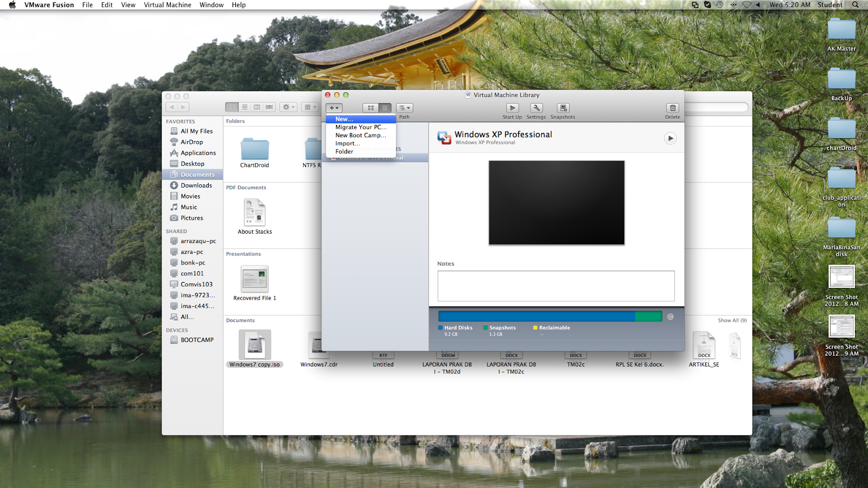Select shared computer bonk-pc
The height and width of the screenshot is (488, 868).
193,262
